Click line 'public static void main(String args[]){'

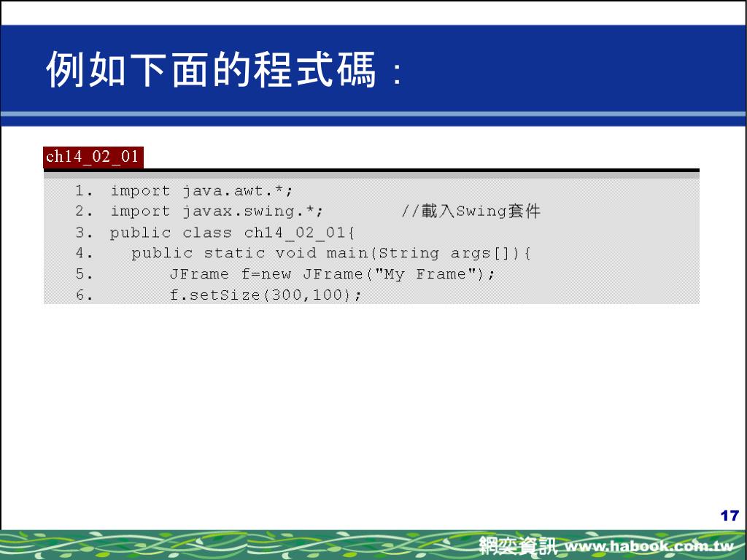pyautogui.click(x=331, y=253)
